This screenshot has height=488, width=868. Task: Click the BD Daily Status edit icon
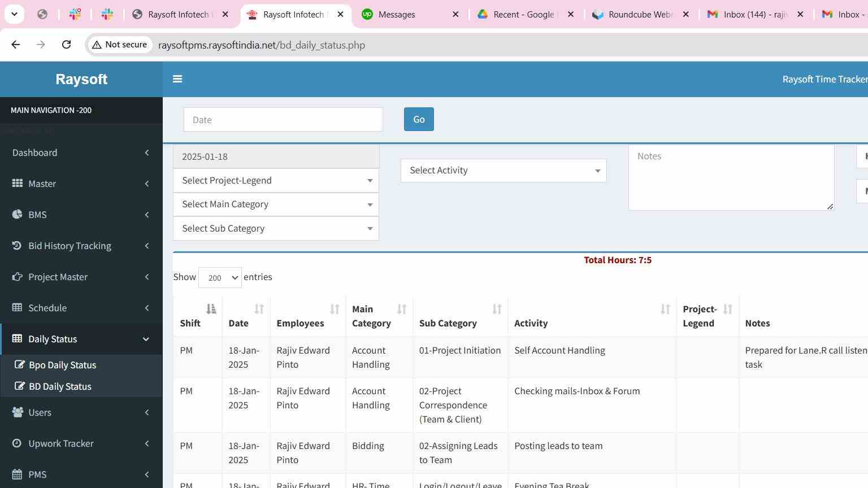click(x=20, y=386)
